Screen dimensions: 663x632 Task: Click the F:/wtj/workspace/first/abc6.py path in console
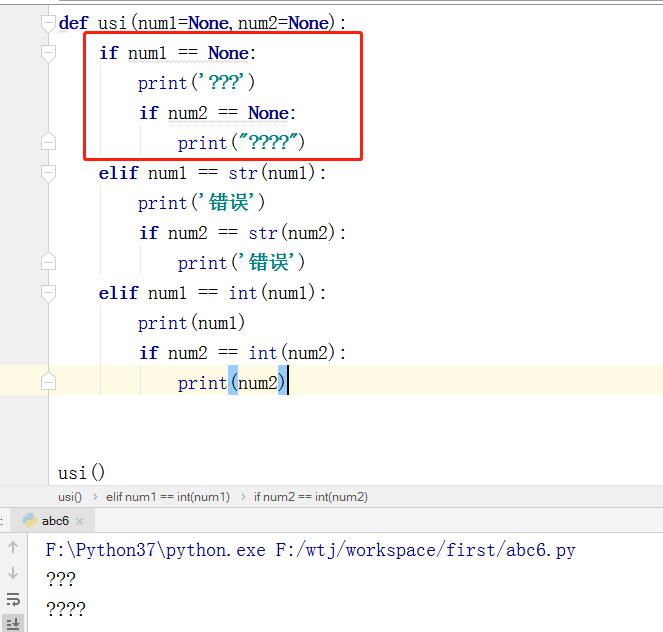tap(425, 550)
